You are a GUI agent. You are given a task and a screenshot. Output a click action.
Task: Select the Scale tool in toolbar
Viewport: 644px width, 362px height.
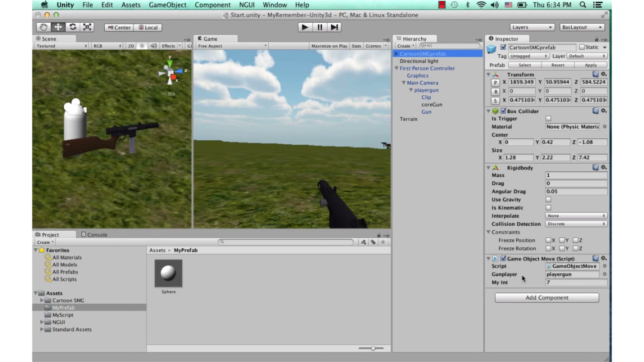(87, 27)
